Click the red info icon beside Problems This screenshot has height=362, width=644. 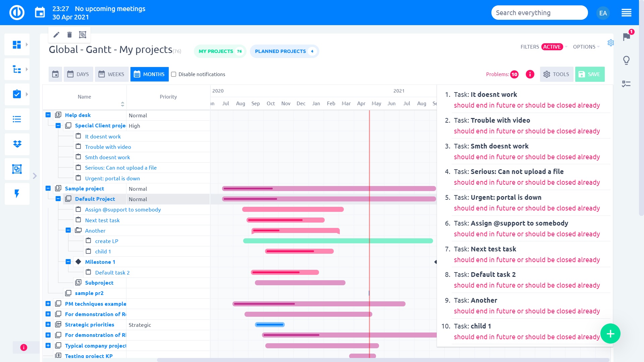click(x=530, y=74)
